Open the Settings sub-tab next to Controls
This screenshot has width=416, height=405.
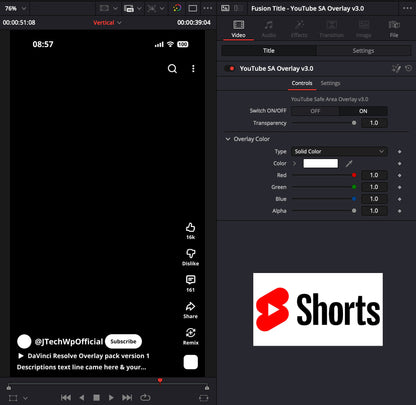pyautogui.click(x=330, y=83)
